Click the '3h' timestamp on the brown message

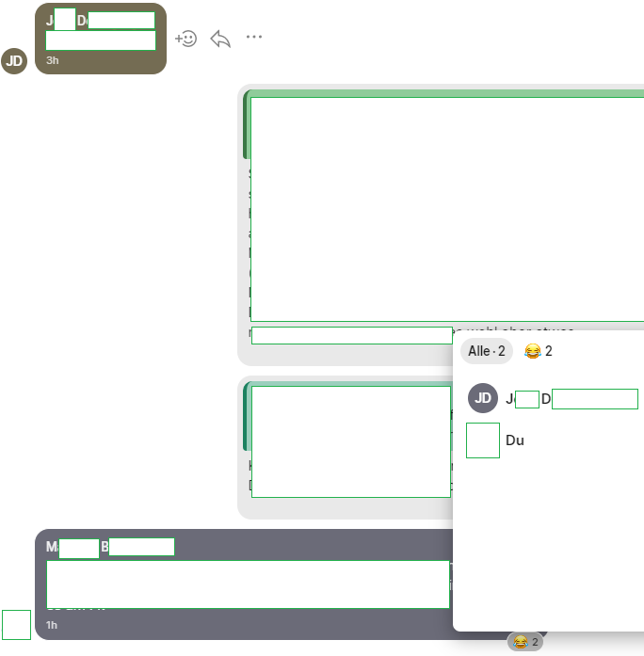point(53,60)
